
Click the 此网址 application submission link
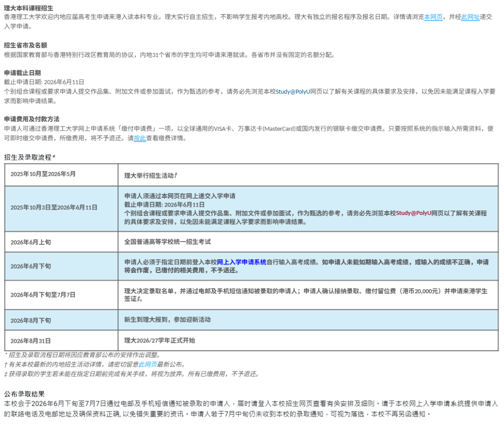[x=470, y=17]
